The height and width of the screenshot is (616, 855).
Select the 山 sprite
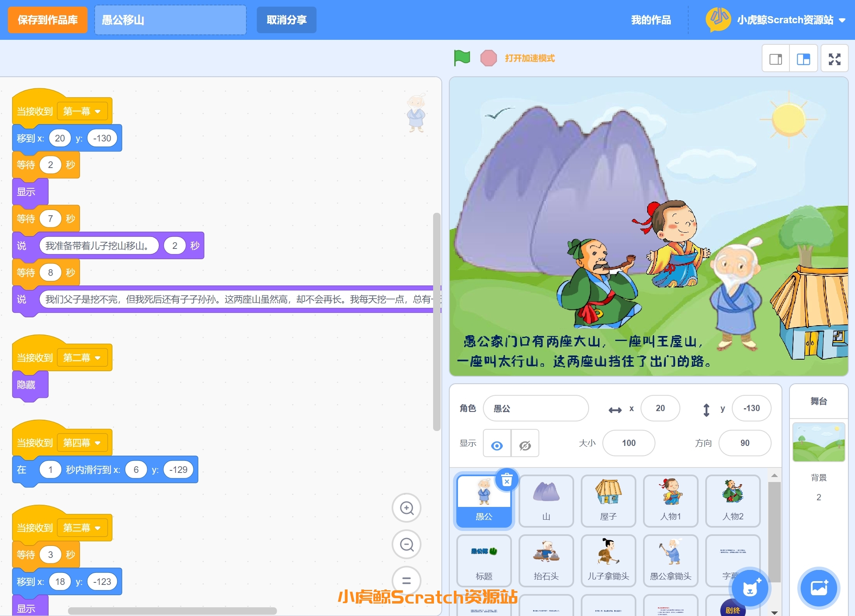tap(546, 501)
